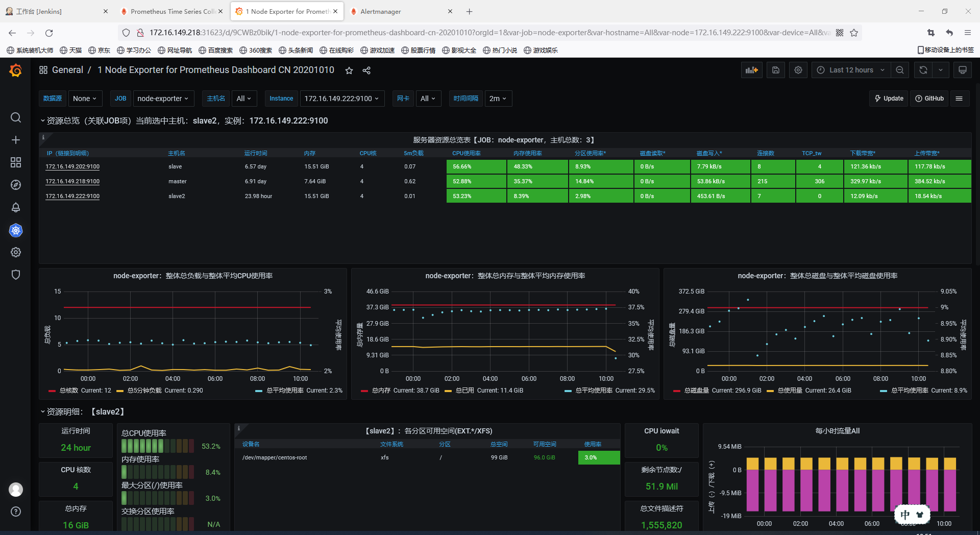
Task: Open the Help question mark icon
Action: [x=16, y=512]
